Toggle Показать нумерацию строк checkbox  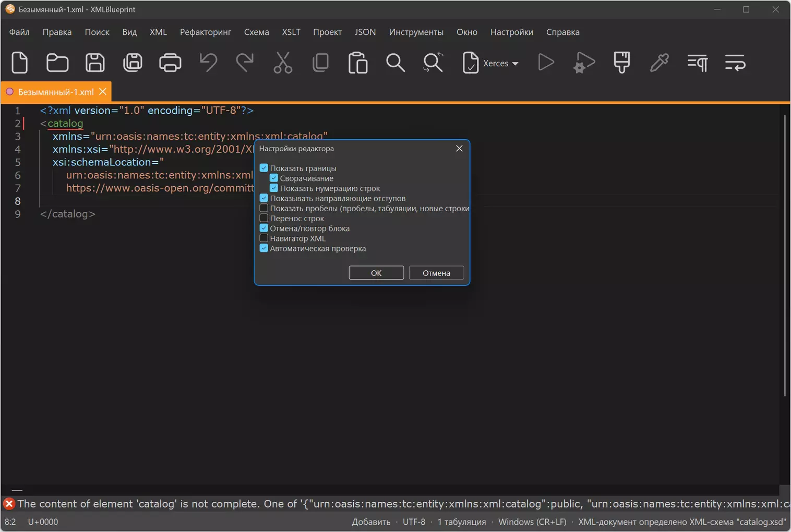(x=274, y=188)
